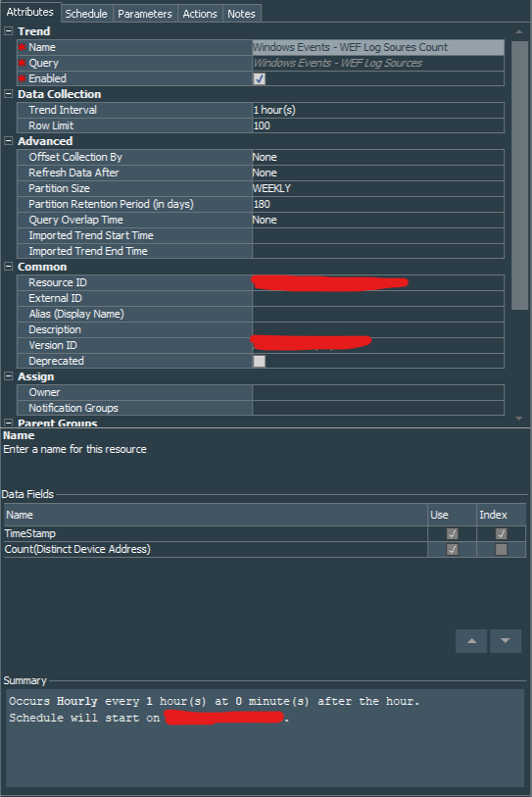Viewport: 532px width, 797px height.
Task: Move data field up with arrow button
Action: (471, 641)
